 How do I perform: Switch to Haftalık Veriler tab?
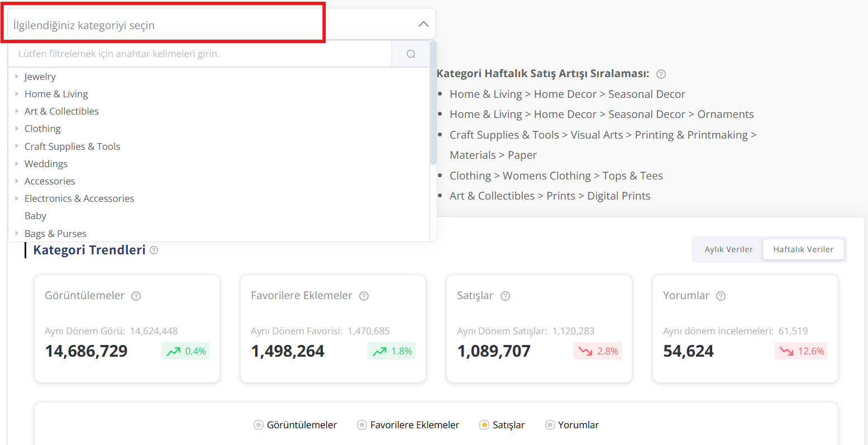click(803, 249)
